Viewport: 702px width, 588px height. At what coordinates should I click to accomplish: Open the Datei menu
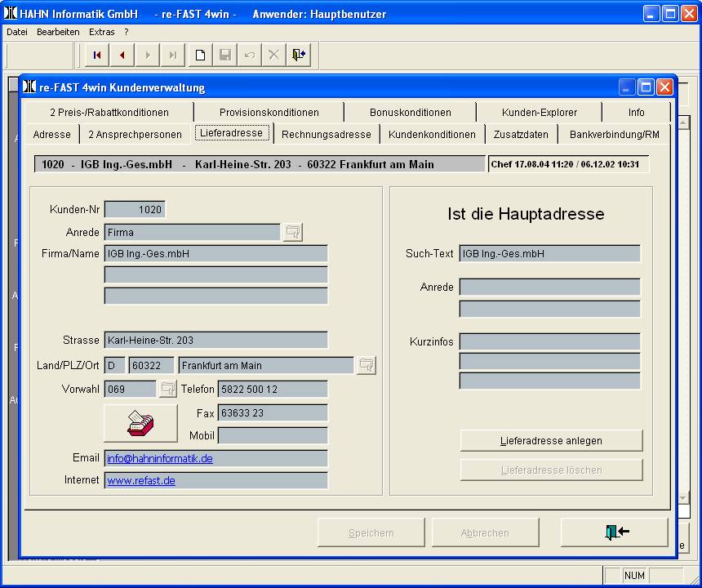[17, 32]
